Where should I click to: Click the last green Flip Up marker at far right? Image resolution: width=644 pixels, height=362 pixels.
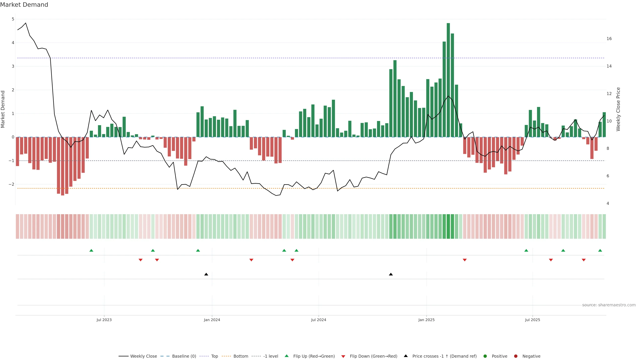click(x=600, y=250)
